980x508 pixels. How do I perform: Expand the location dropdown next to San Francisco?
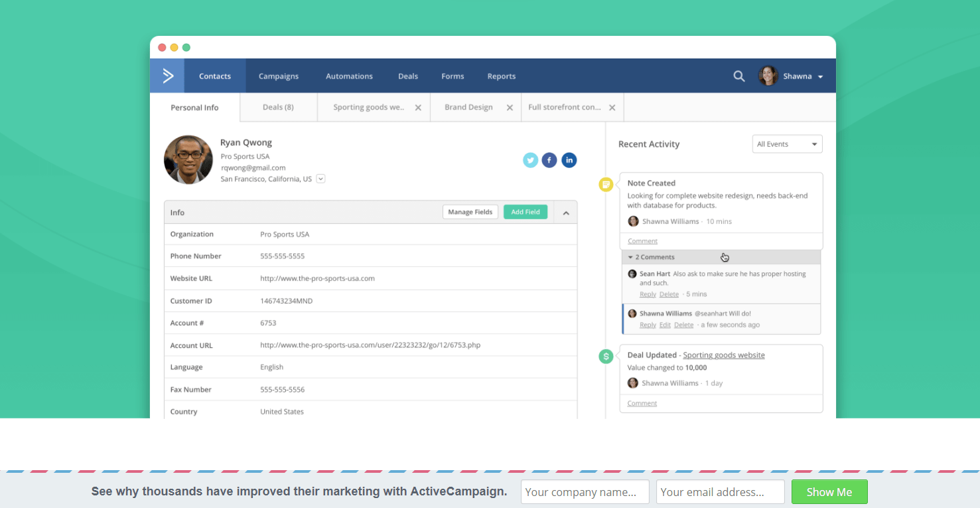coord(320,179)
